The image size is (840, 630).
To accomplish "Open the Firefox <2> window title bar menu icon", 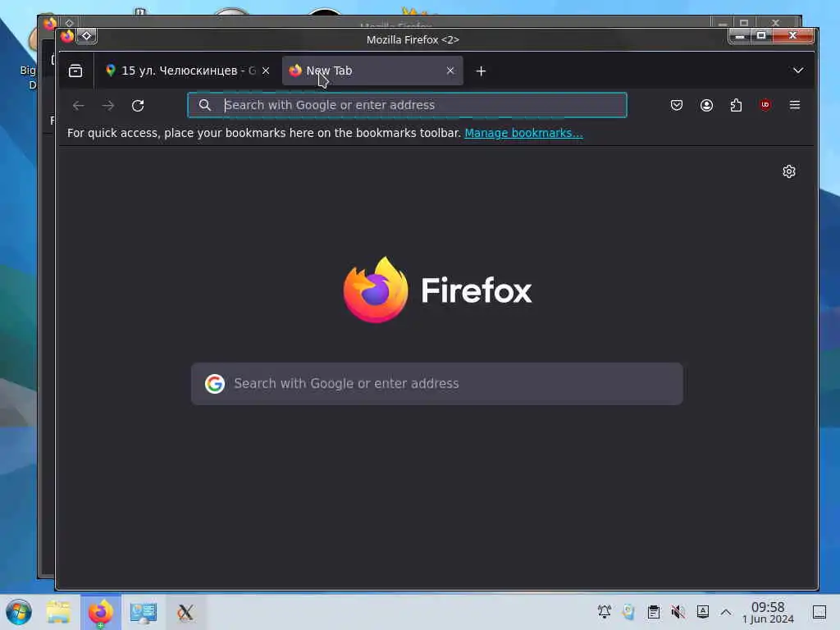I will [x=67, y=36].
